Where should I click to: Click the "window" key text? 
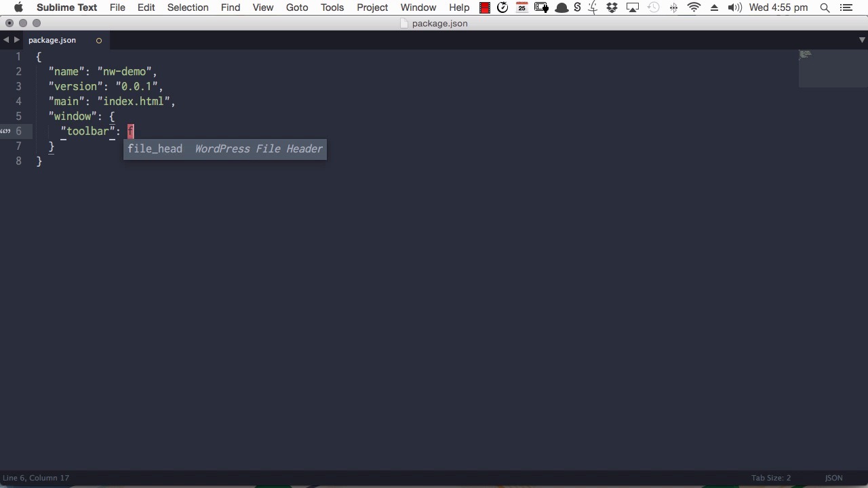point(73,116)
